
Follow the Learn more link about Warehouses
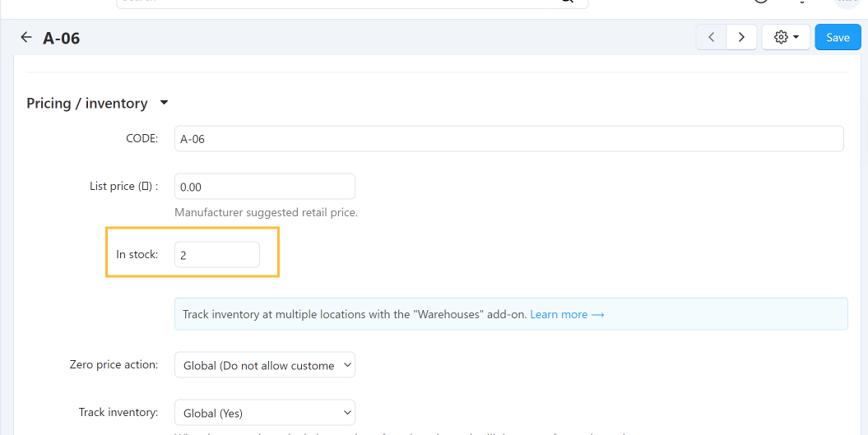tap(567, 314)
